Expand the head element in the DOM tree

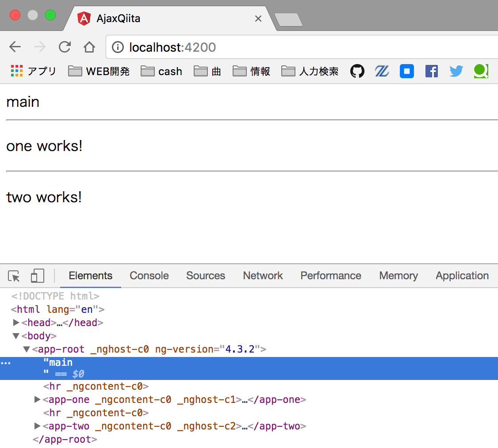point(16,323)
